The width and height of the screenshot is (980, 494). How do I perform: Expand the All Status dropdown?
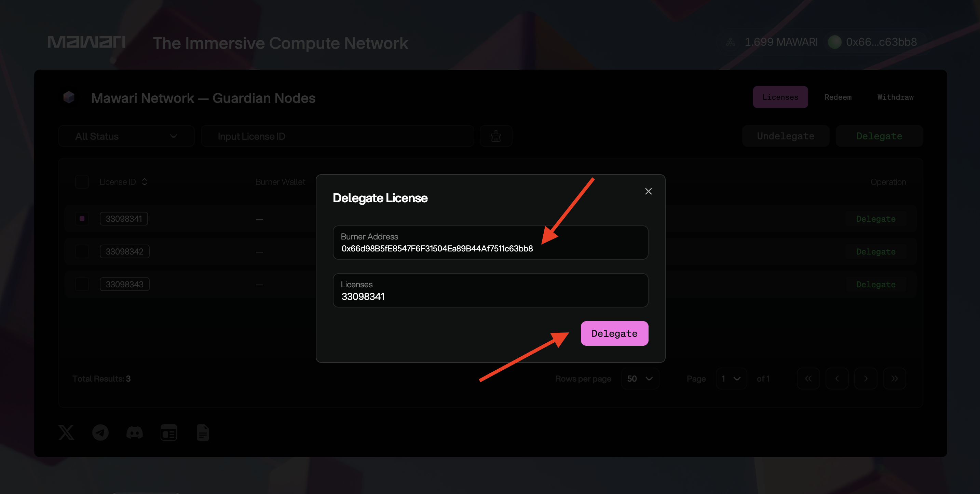point(126,136)
